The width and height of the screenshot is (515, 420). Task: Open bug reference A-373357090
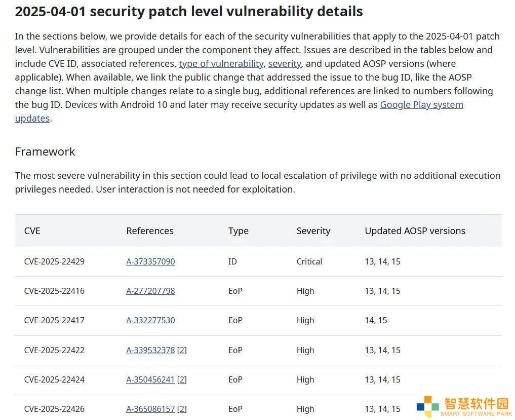(150, 261)
